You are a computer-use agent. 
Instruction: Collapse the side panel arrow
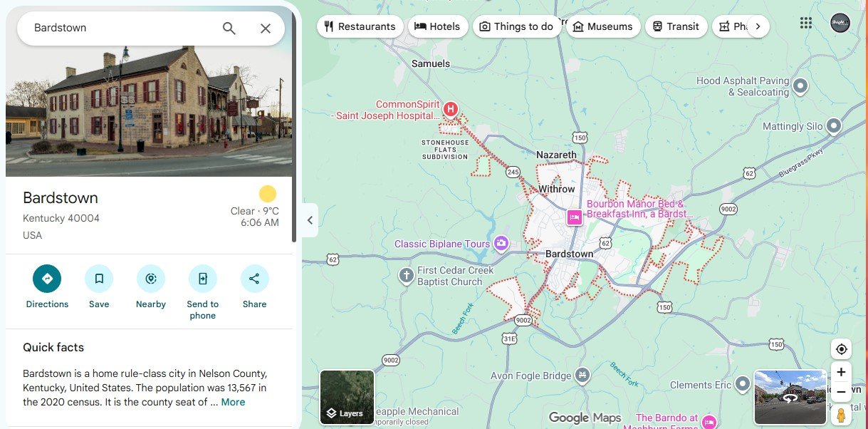coord(310,220)
